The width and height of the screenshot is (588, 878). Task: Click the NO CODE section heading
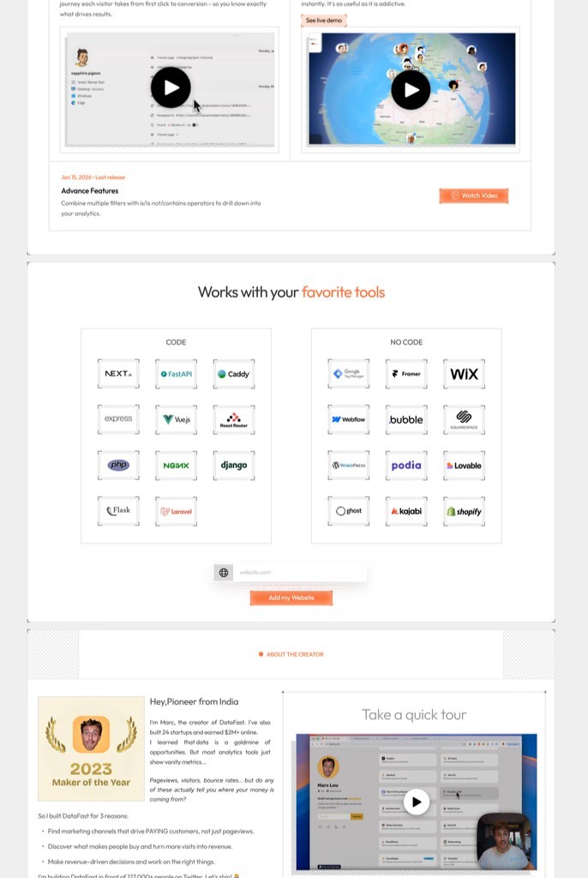(x=406, y=342)
